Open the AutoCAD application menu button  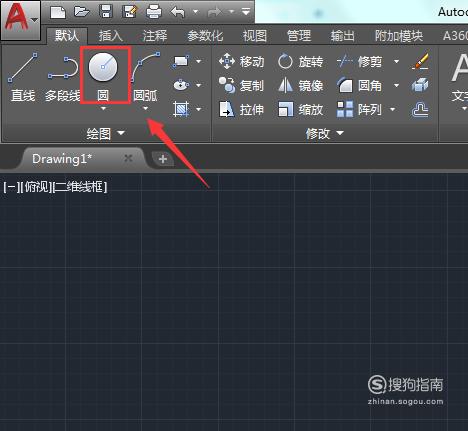coord(21,20)
